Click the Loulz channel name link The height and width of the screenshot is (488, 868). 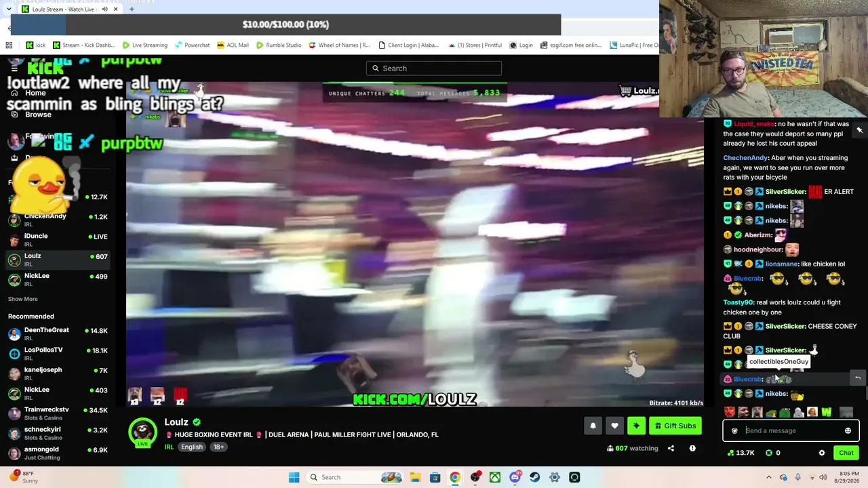pos(176,422)
